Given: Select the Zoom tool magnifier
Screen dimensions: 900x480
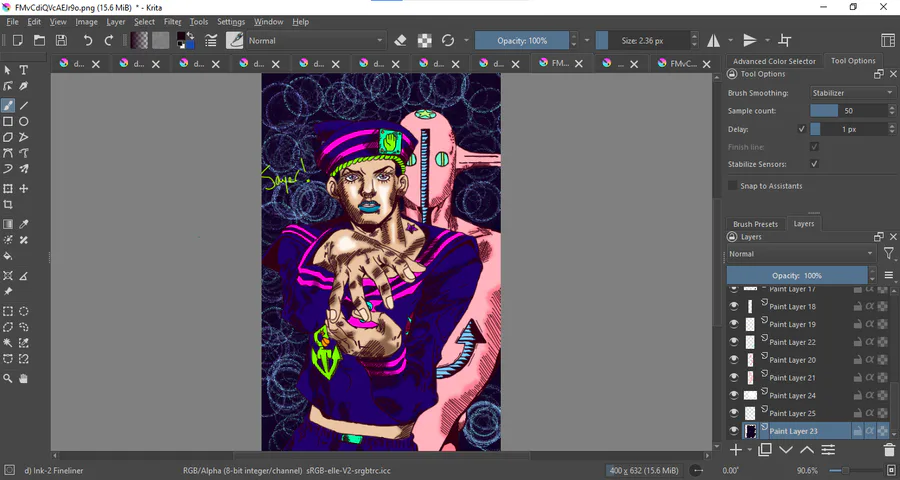Looking at the screenshot, I should [8, 378].
